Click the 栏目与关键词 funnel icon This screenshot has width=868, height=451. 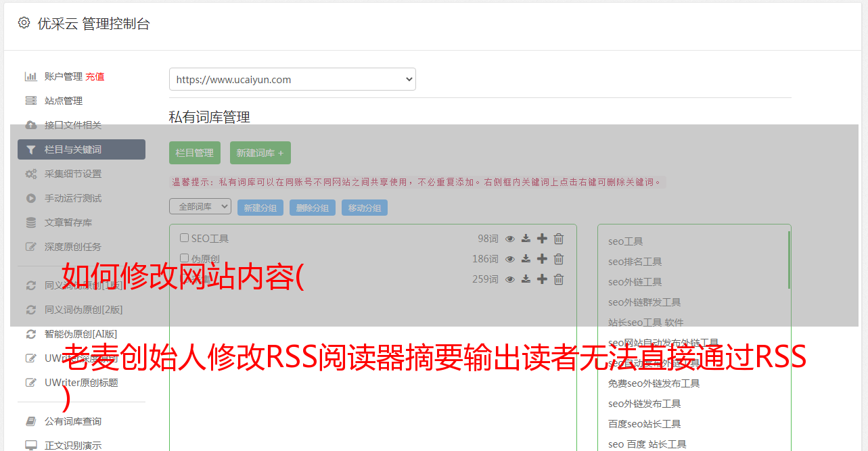[x=31, y=149]
